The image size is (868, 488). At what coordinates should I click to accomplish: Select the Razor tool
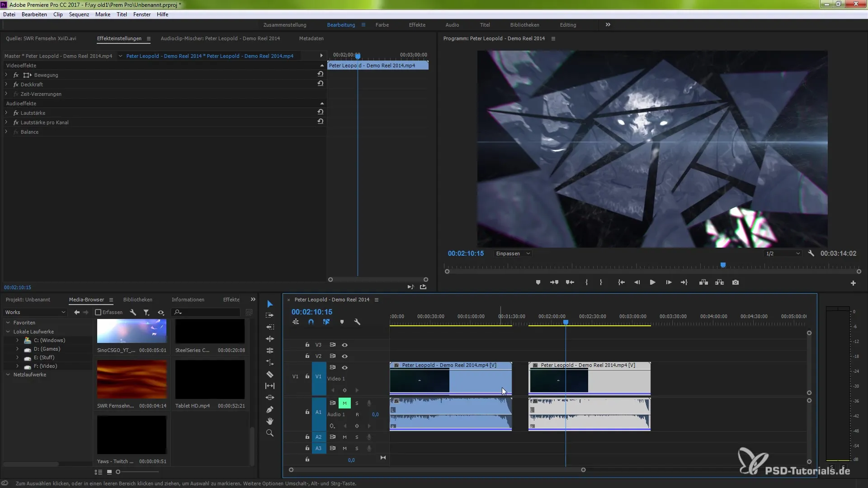pyautogui.click(x=270, y=374)
